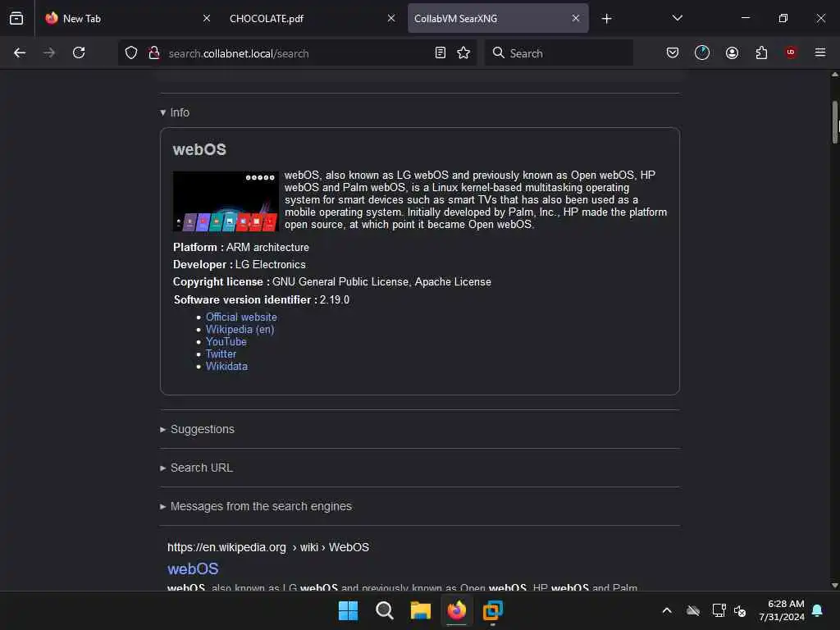Viewport: 840px width, 630px height.
Task: Open Save to Pocket icon
Action: click(673, 52)
